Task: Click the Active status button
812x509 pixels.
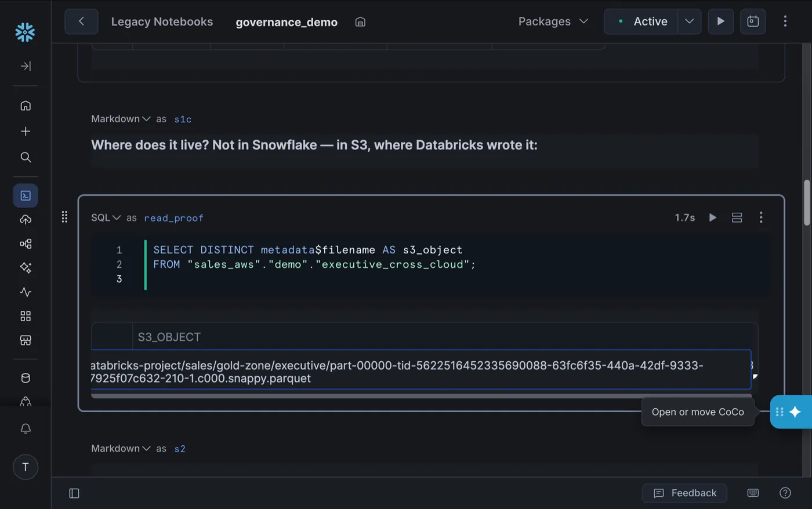Action: [641, 21]
